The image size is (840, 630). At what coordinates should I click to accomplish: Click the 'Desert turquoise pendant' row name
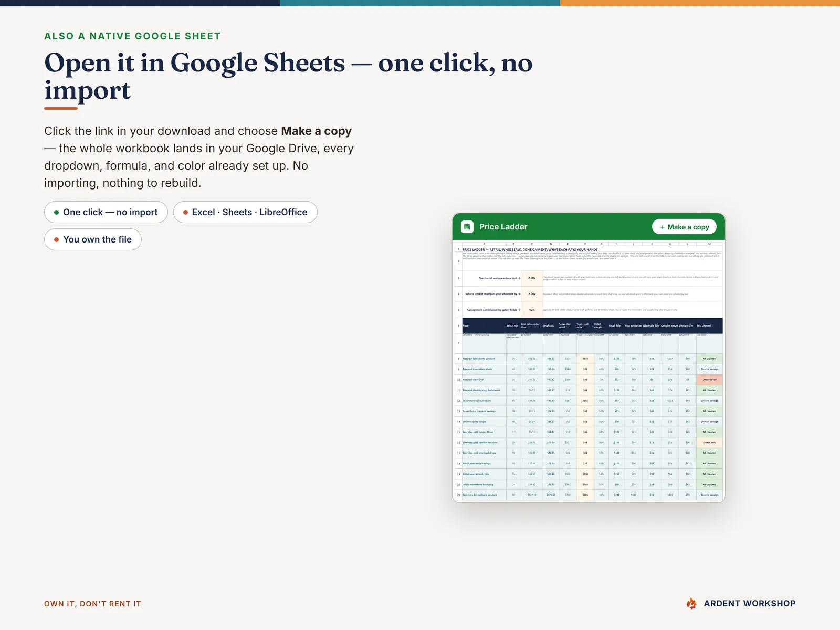tap(477, 401)
